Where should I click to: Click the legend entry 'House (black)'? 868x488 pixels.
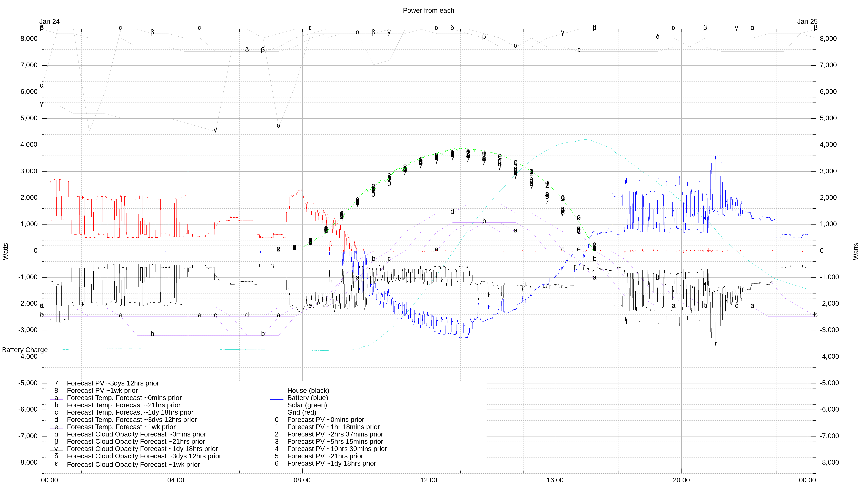click(308, 391)
